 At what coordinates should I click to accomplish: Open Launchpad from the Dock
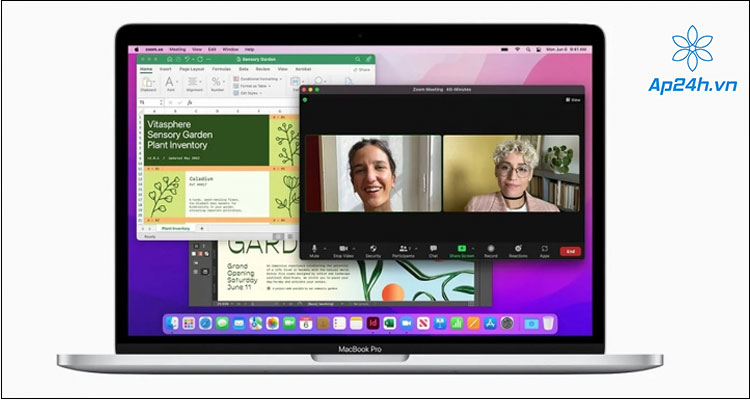189,323
